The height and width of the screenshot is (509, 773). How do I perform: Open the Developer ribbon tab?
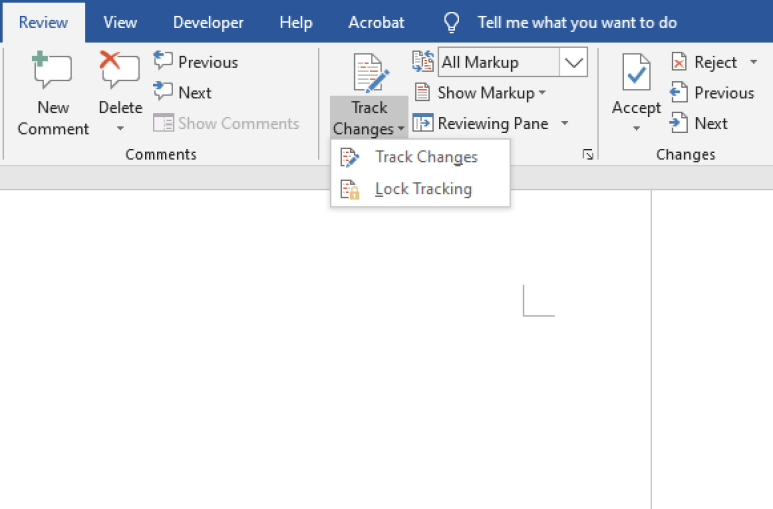(x=208, y=22)
